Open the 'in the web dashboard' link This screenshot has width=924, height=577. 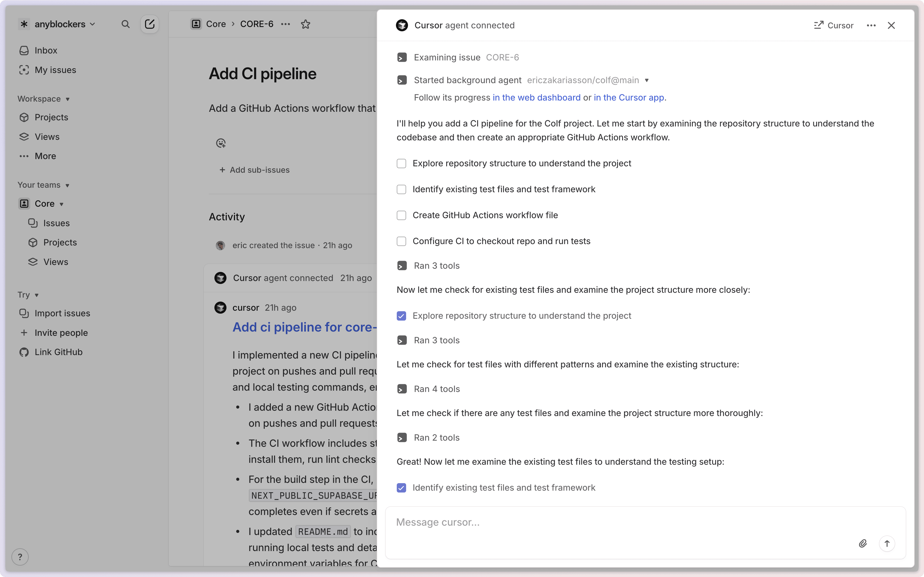pos(536,97)
